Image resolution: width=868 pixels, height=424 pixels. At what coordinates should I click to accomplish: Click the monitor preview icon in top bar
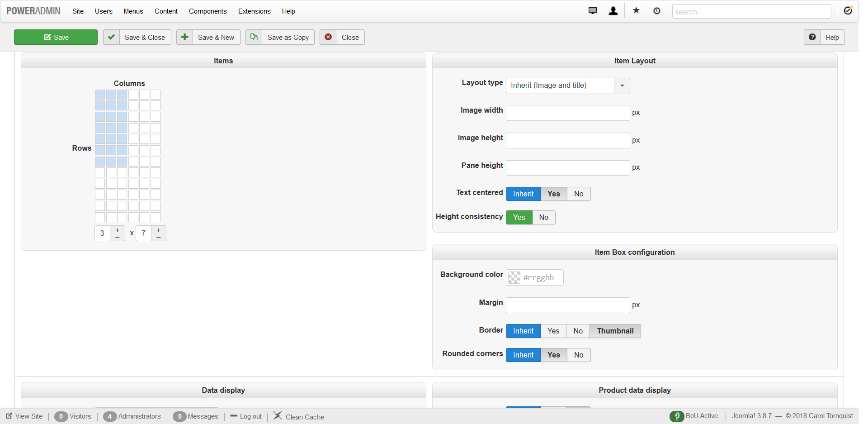[592, 11]
